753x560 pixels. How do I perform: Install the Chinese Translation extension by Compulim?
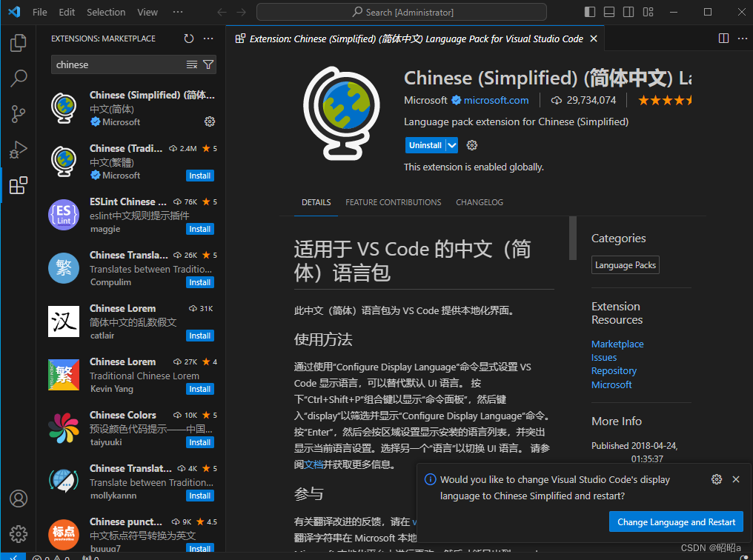200,282
